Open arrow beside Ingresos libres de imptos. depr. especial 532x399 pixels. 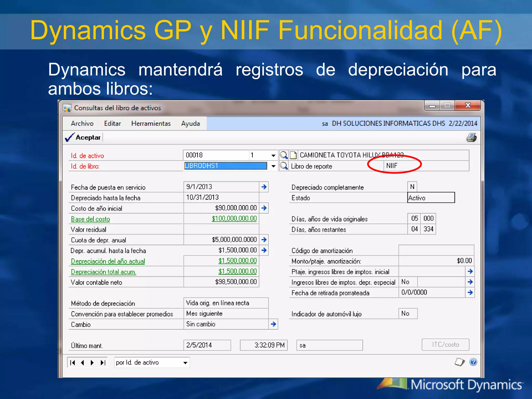click(x=470, y=282)
